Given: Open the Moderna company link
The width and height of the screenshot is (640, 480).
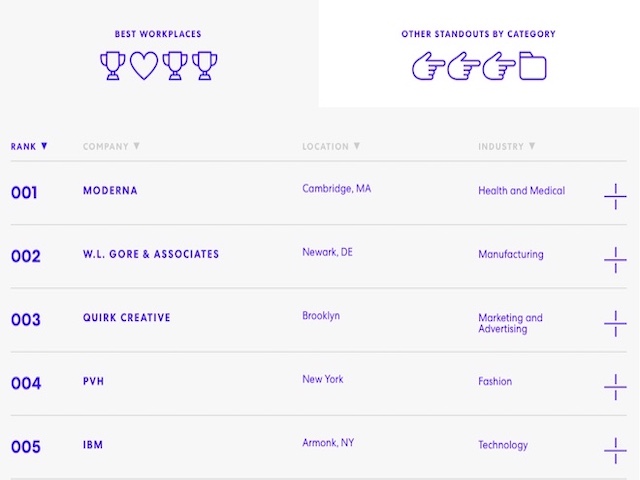Looking at the screenshot, I should tap(110, 191).
